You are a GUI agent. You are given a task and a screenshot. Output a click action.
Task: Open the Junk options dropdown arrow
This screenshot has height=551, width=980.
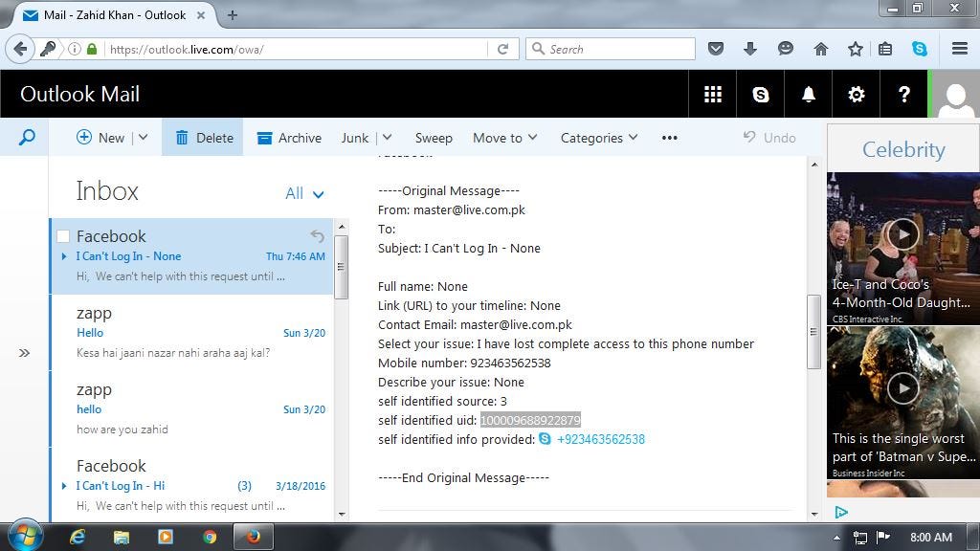387,138
